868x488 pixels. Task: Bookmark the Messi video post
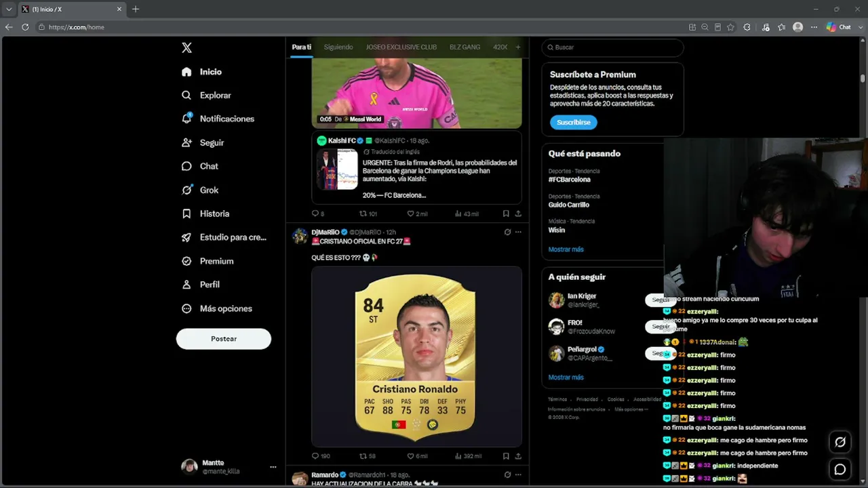pos(506,214)
